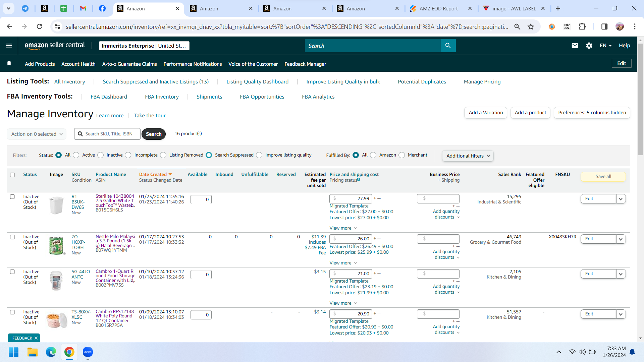
Task: Switch to the image - AWL LABEL tab
Action: [514, 8]
